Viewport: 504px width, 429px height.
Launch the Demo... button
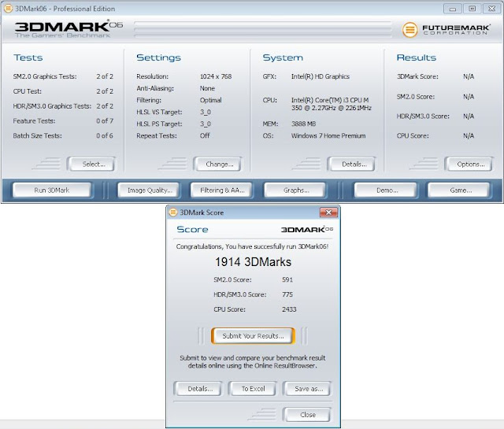pyautogui.click(x=385, y=190)
